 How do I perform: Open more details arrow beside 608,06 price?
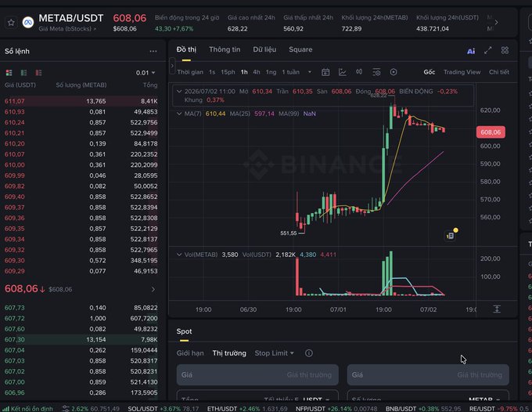tap(153, 289)
